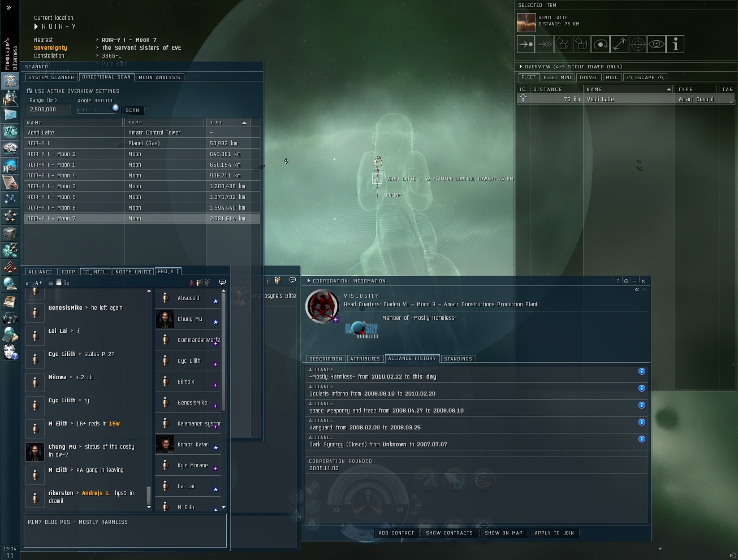Open People & Places in the sidebar
Image resolution: width=738 pixels, height=560 pixels.
pyautogui.click(x=10, y=97)
